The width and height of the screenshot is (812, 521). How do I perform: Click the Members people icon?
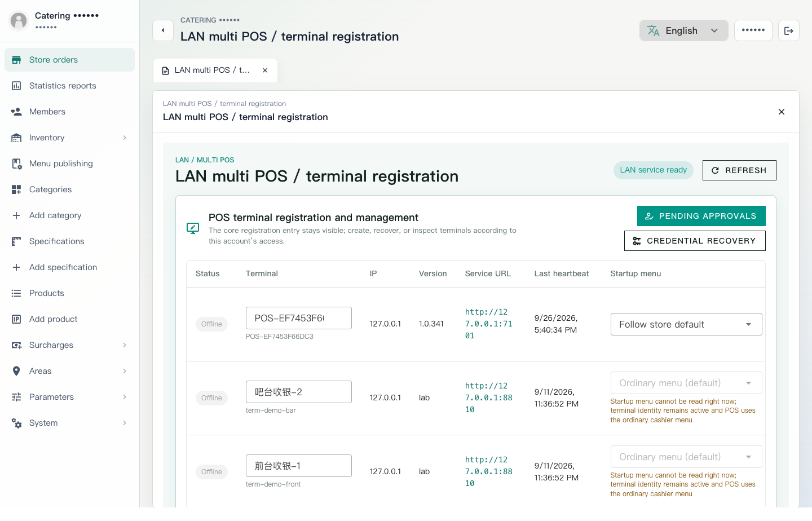(16, 112)
